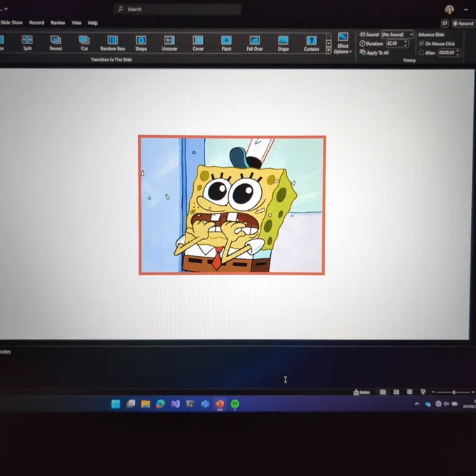Click the Duration spinner arrows
The width and height of the screenshot is (476, 476).
pyautogui.click(x=405, y=43)
